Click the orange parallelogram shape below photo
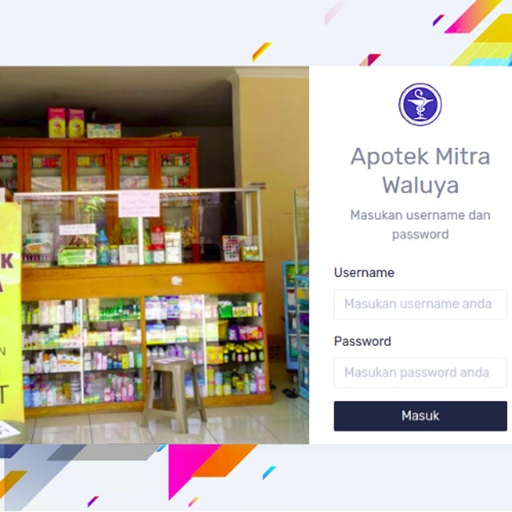512x512 pixels. pyautogui.click(x=225, y=460)
